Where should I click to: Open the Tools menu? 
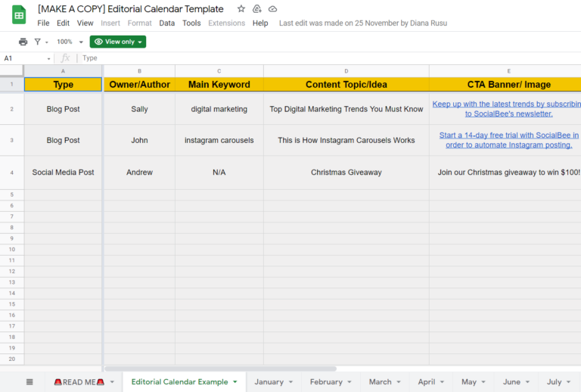pos(191,23)
